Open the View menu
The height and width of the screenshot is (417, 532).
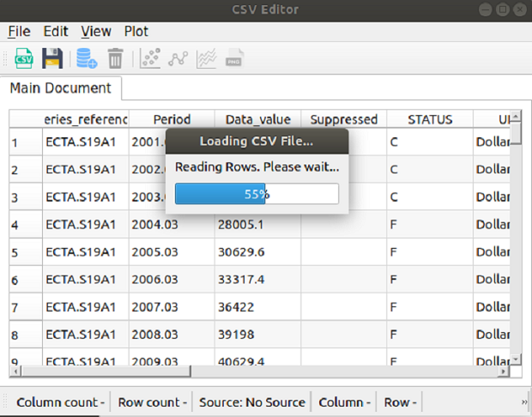[x=96, y=32]
